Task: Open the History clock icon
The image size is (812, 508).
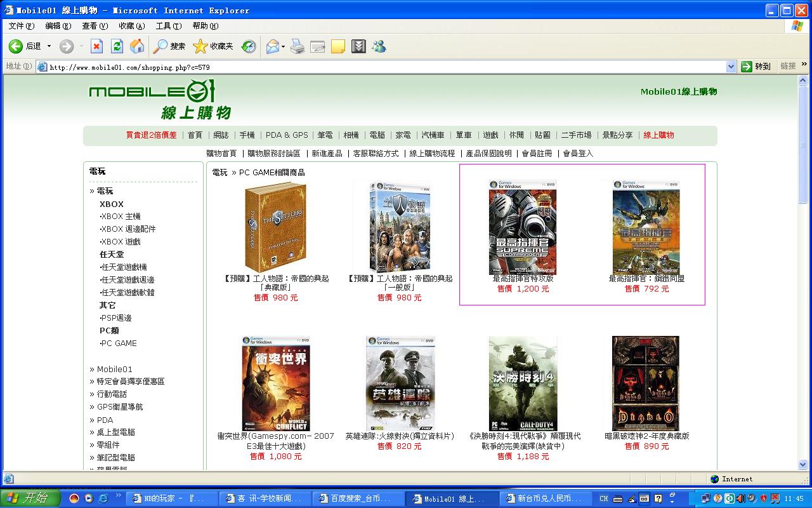Action: coord(249,46)
